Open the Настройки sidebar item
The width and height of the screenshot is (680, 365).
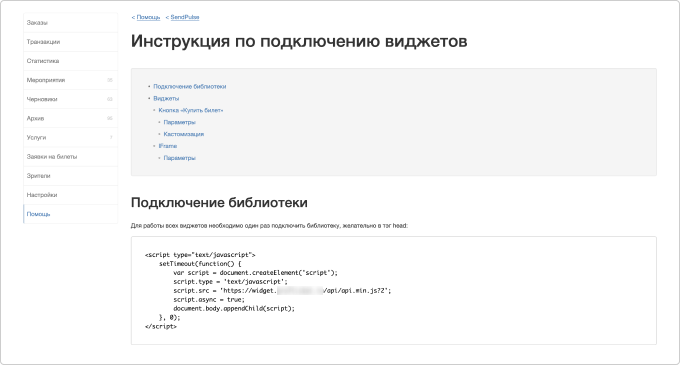(x=70, y=195)
